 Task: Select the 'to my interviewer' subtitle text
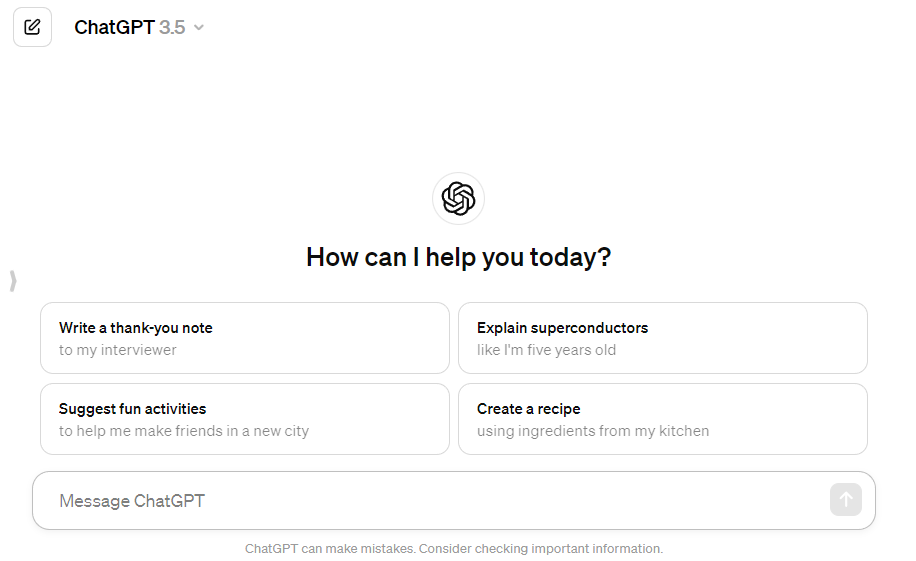pyautogui.click(x=117, y=350)
